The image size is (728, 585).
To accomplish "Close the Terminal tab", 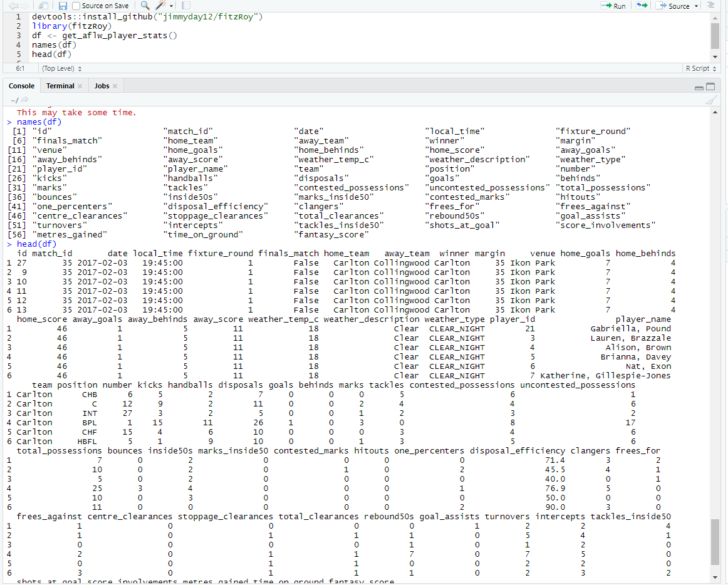I will click(80, 86).
